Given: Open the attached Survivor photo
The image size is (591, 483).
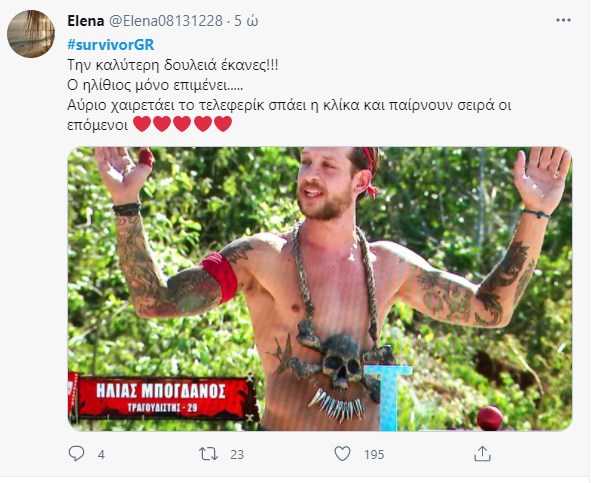Looking at the screenshot, I should pos(320,289).
